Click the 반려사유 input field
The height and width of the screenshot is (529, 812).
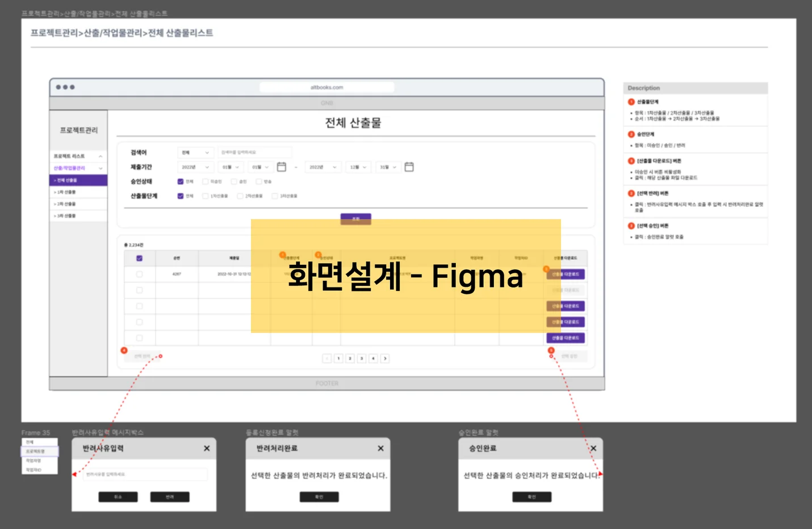145,474
